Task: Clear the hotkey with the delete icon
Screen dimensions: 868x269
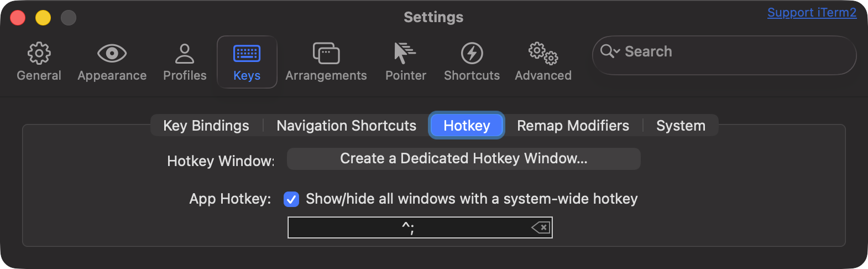Action: pos(541,227)
